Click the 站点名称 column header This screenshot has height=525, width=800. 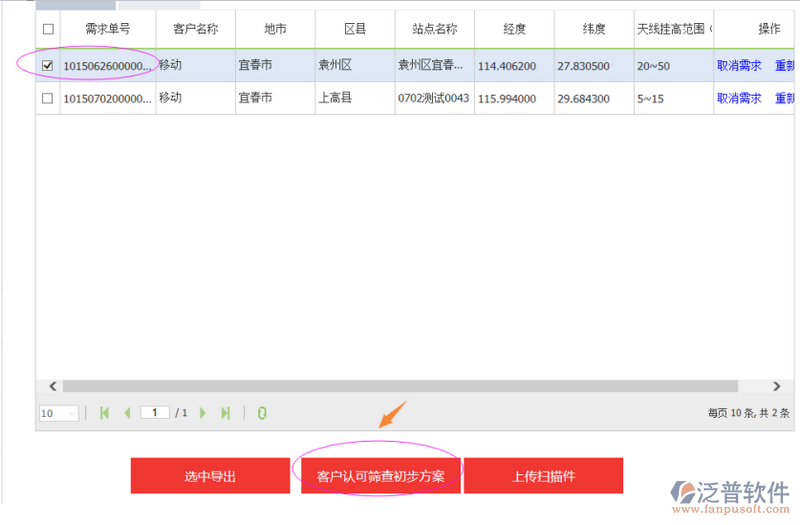pos(434,30)
